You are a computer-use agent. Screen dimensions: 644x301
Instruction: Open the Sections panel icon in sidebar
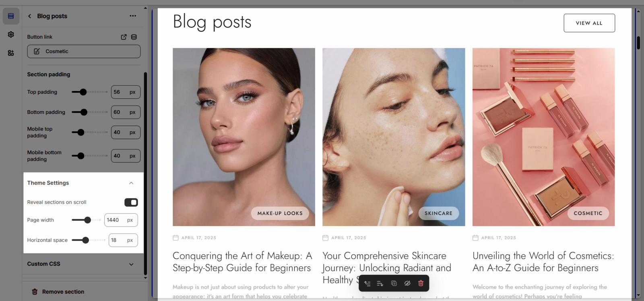11,16
